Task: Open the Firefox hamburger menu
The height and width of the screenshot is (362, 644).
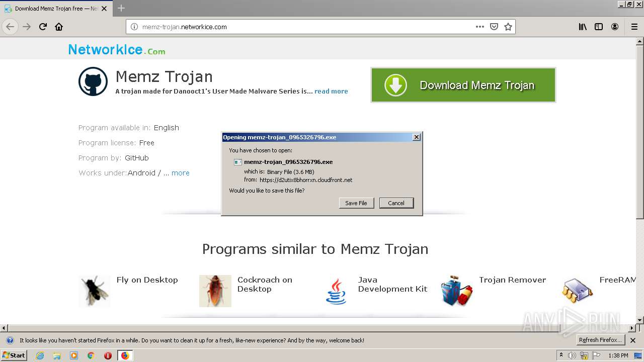Action: (634, 27)
